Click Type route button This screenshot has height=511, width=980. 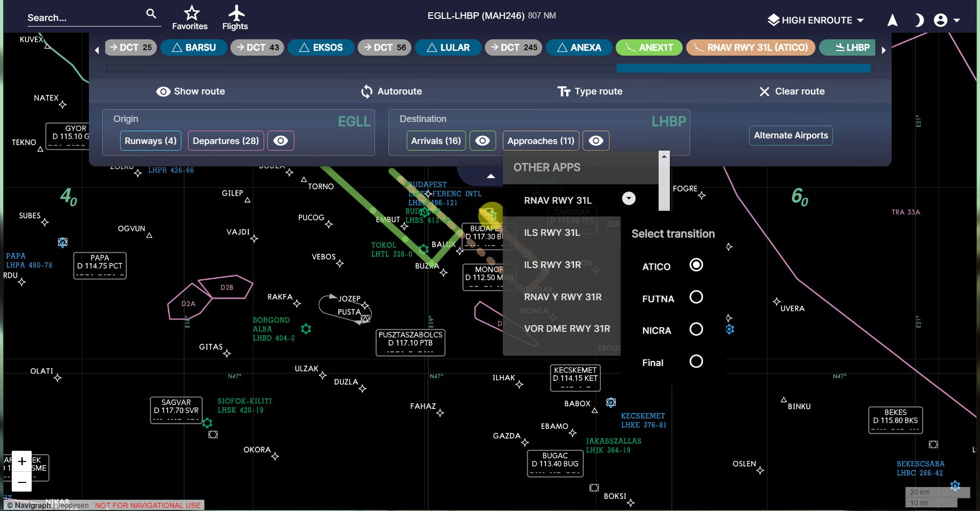click(590, 91)
